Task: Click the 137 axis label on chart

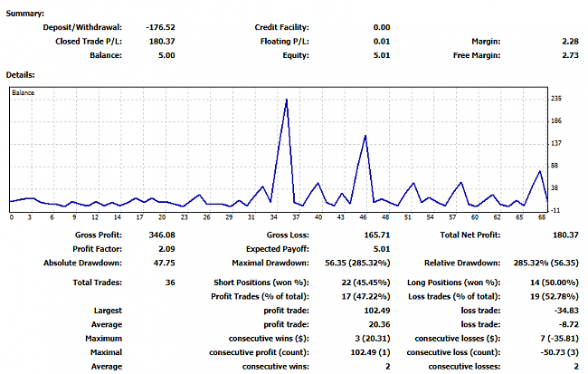Action: coord(556,143)
